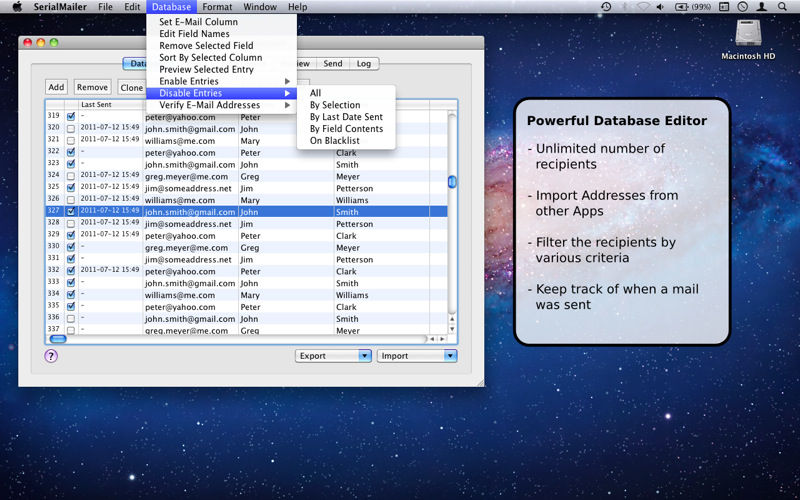800x500 pixels.
Task: Open the Apple menu
Action: click(x=17, y=7)
